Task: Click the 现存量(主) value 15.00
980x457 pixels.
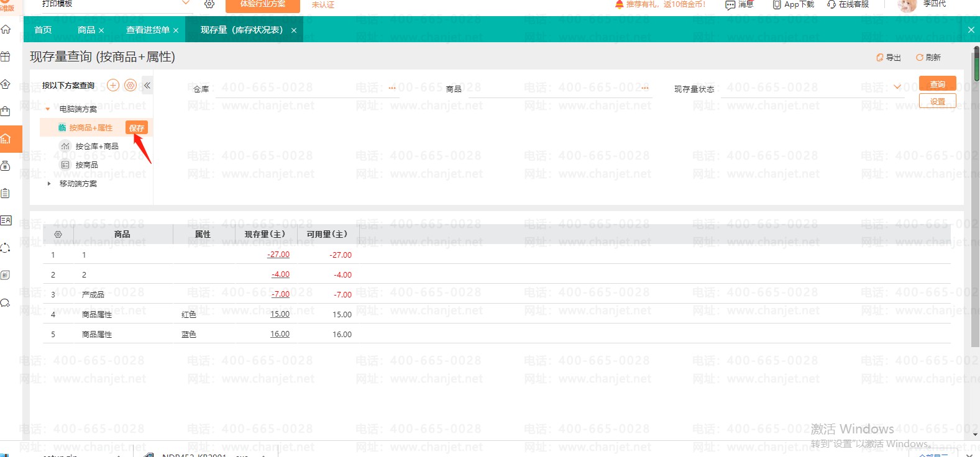Action: click(x=280, y=314)
